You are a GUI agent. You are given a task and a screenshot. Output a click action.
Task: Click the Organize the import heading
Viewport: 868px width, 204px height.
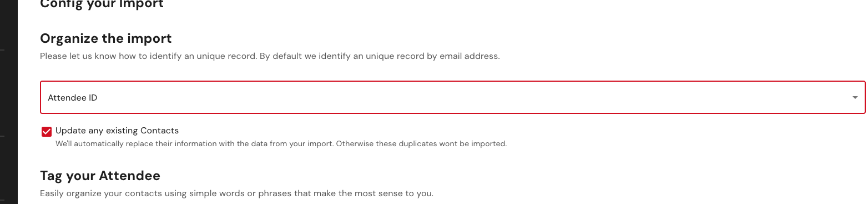coord(106,38)
